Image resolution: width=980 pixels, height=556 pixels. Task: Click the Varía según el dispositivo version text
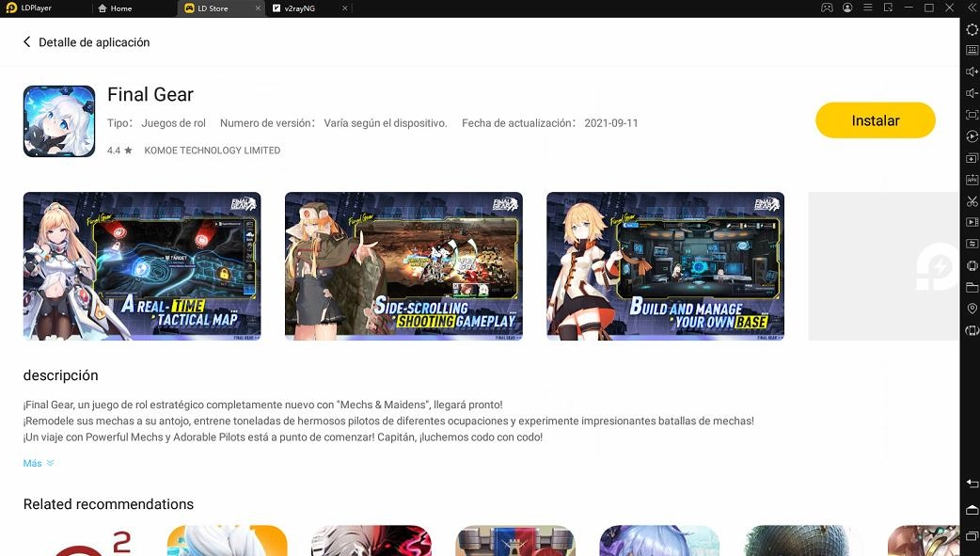(386, 123)
